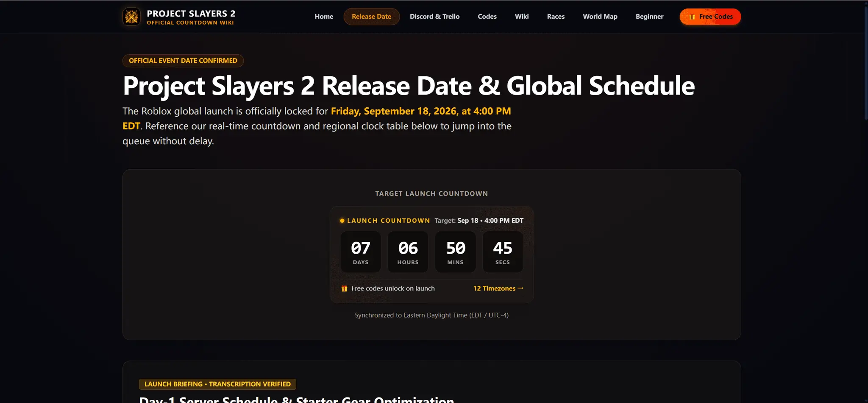Click the orange Free Codes button
Viewport: 868px width, 403px height.
(710, 17)
